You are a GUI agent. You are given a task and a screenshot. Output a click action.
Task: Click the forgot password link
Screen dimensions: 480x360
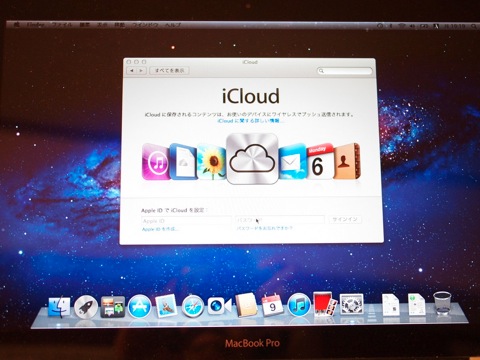point(265,228)
